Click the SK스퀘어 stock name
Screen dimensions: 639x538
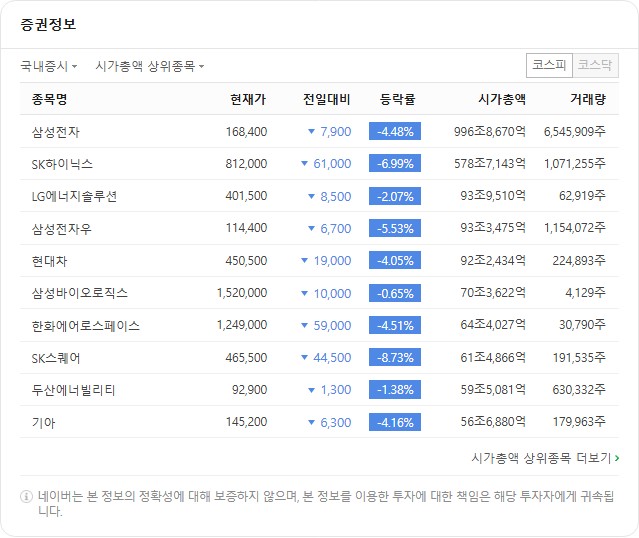point(56,358)
